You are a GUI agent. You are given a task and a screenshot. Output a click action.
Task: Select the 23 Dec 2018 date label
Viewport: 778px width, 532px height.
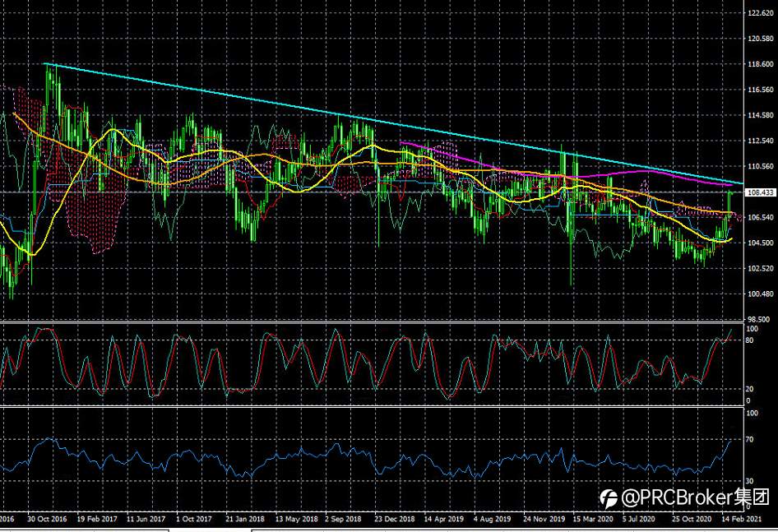[x=395, y=519]
